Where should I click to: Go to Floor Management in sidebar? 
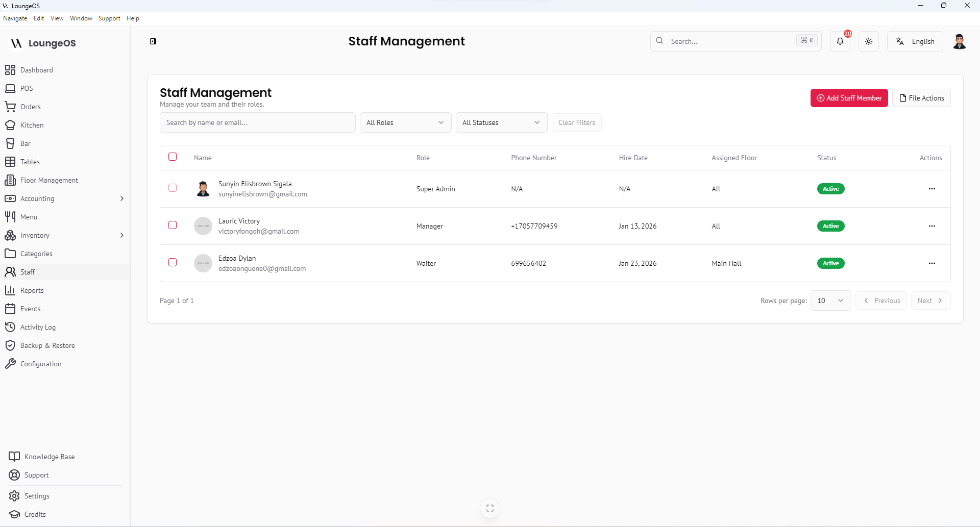click(x=49, y=180)
